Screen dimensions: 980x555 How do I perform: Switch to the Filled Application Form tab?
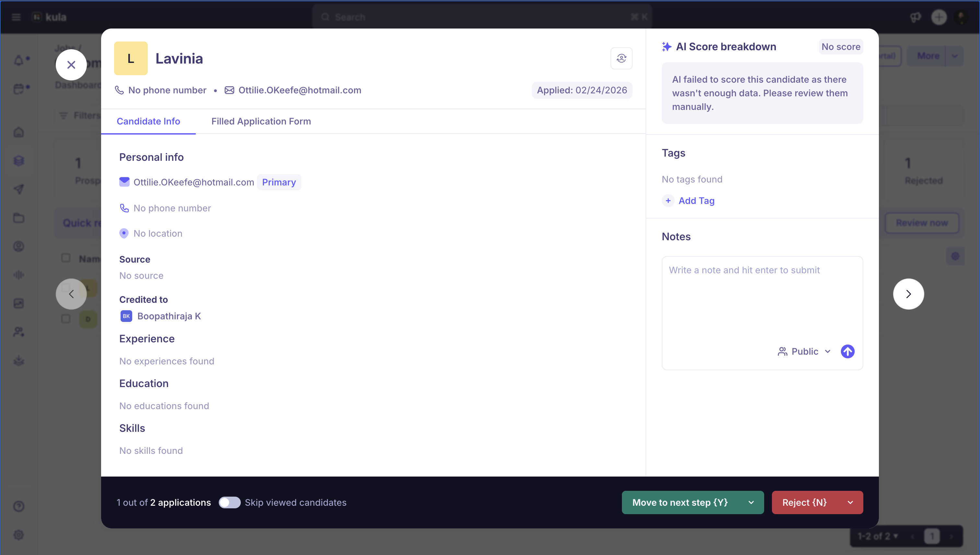[261, 121]
